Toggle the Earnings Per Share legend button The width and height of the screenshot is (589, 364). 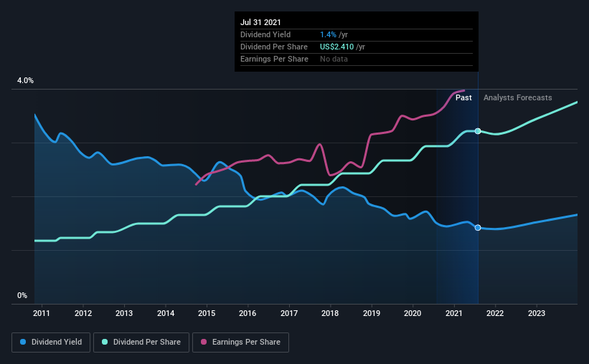241,343
